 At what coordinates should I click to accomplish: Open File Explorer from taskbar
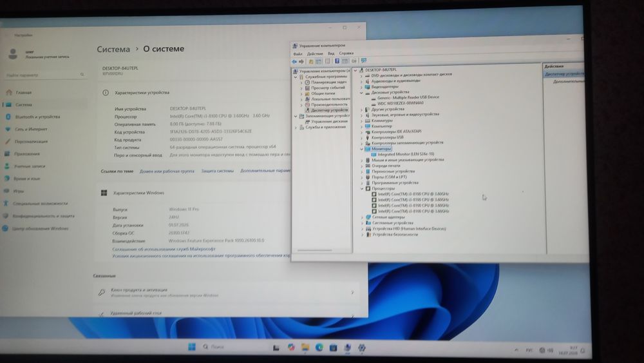pos(305,348)
